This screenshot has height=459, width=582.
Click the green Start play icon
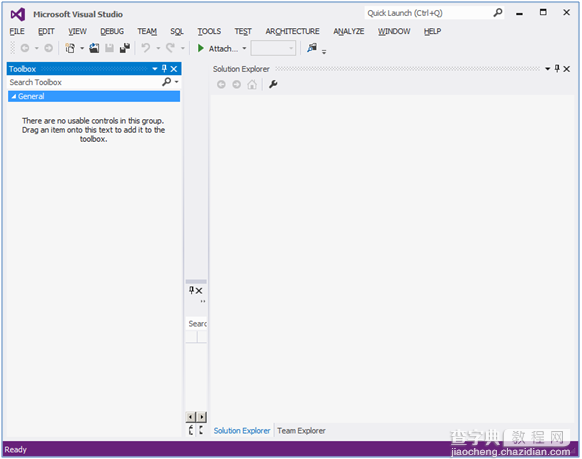(x=200, y=48)
